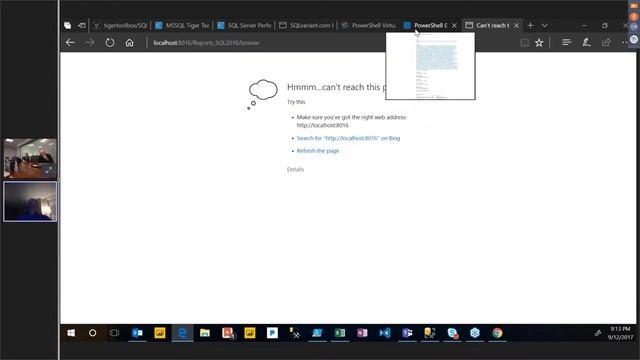640x360 pixels.
Task: Select the second participant video thumbnail
Action: point(30,202)
